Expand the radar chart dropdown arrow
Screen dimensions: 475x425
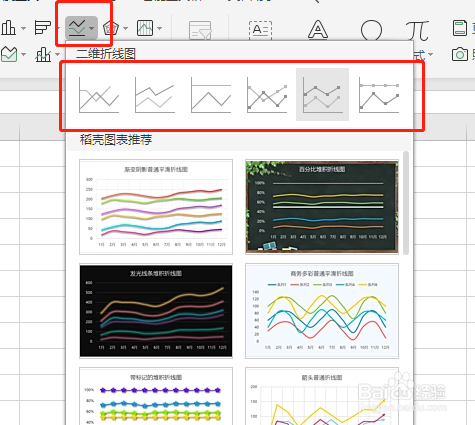pos(125,28)
